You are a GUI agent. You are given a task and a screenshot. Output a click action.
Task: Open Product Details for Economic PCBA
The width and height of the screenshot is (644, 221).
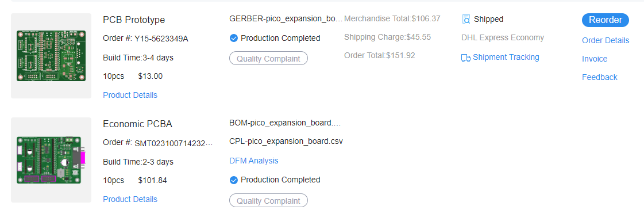point(130,199)
